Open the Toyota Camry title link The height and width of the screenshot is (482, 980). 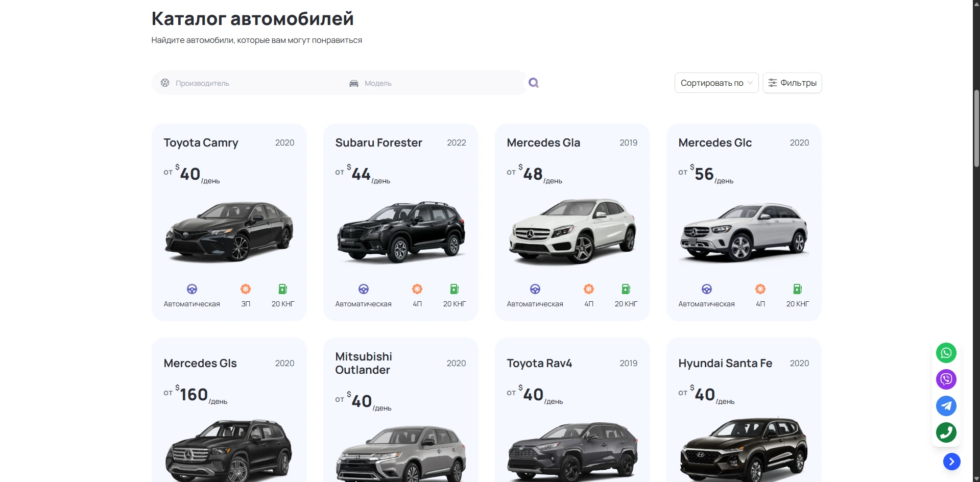coord(201,143)
